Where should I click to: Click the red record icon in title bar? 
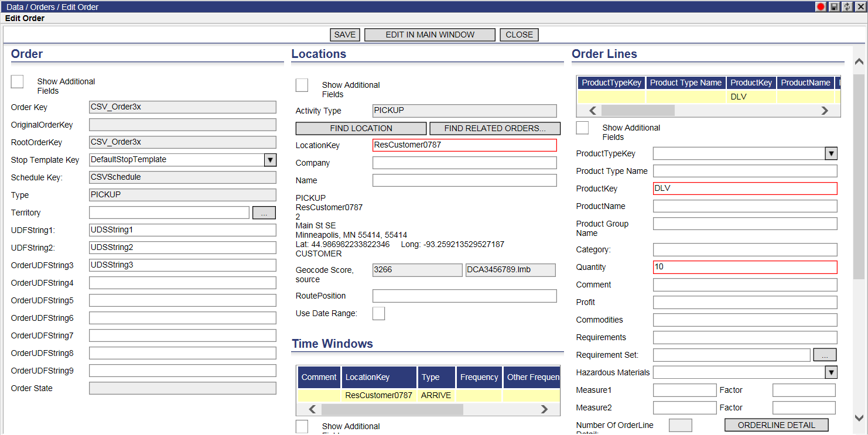[x=821, y=6]
